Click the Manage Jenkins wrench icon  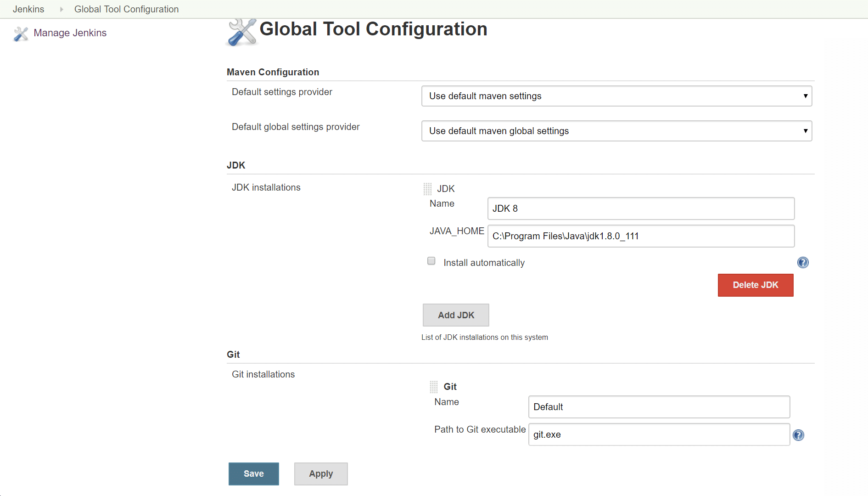(21, 34)
